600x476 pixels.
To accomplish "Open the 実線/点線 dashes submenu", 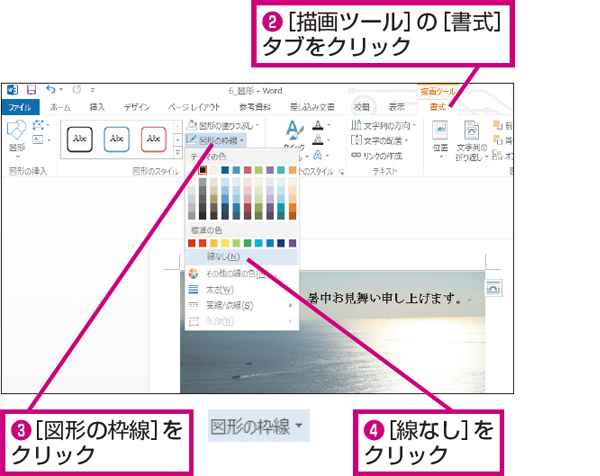I will click(230, 305).
